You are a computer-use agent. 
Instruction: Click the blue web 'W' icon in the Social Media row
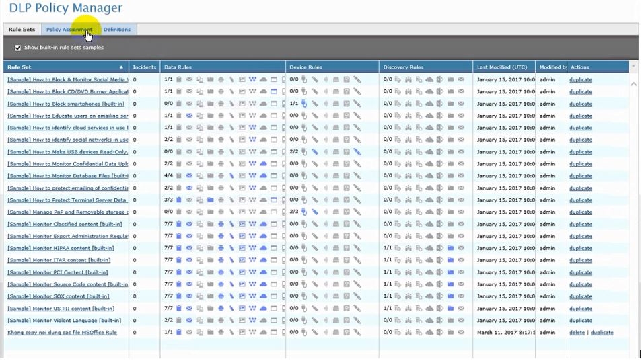click(252, 79)
